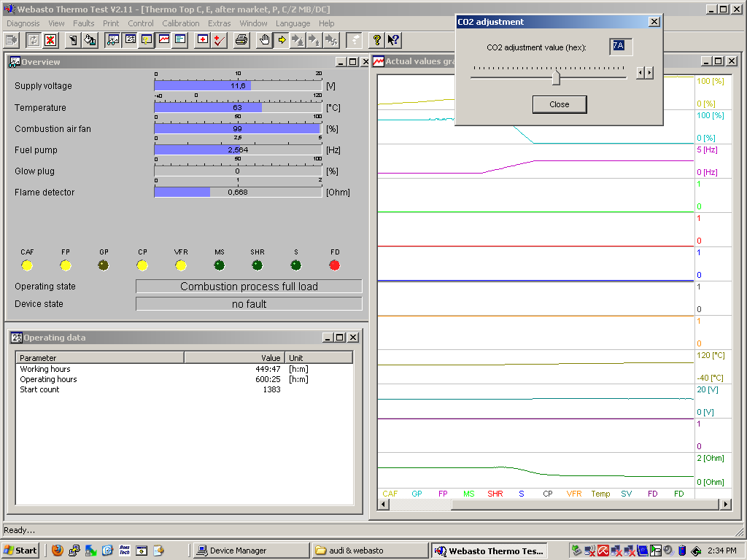The image size is (747, 560).
Task: Click the MS green status indicator
Action: click(220, 265)
